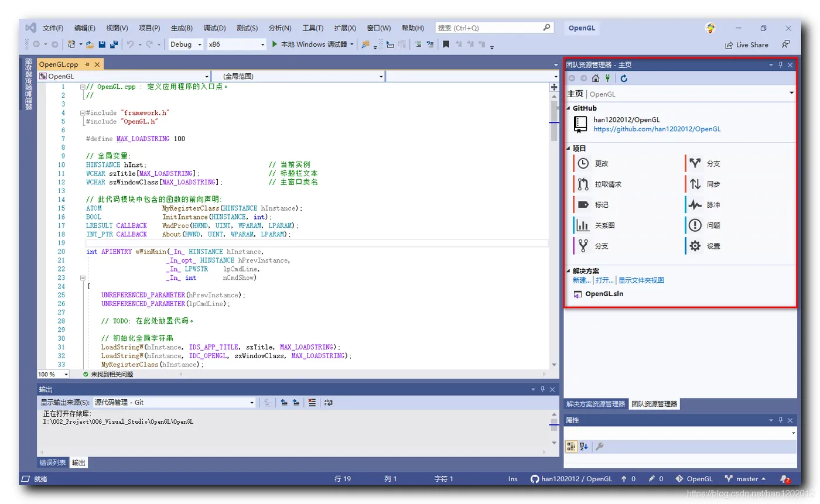Toggle Alphabetical sort in 属性 panel
The width and height of the screenshot is (820, 504).
584,447
